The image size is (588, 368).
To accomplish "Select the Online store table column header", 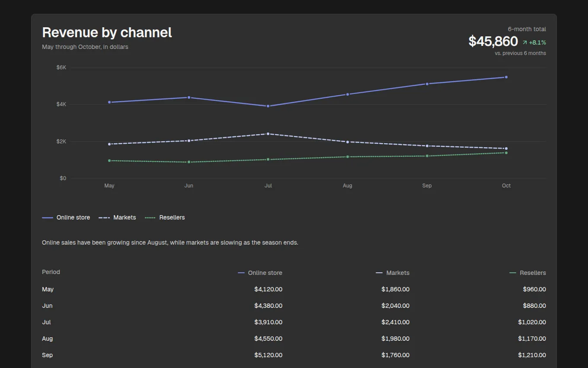I will coord(260,273).
